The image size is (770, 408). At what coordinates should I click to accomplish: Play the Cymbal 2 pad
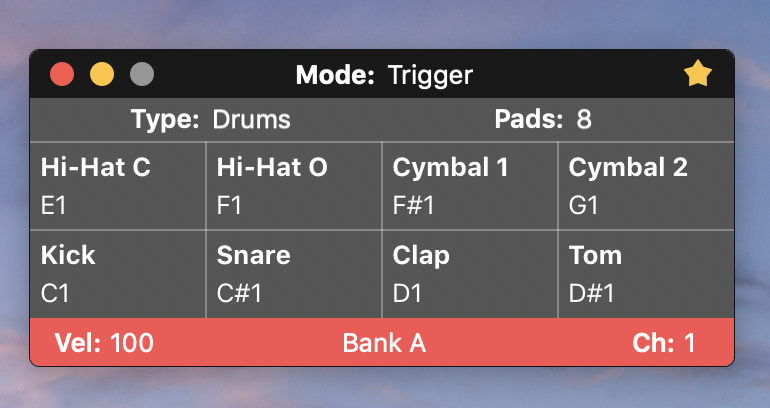click(646, 186)
